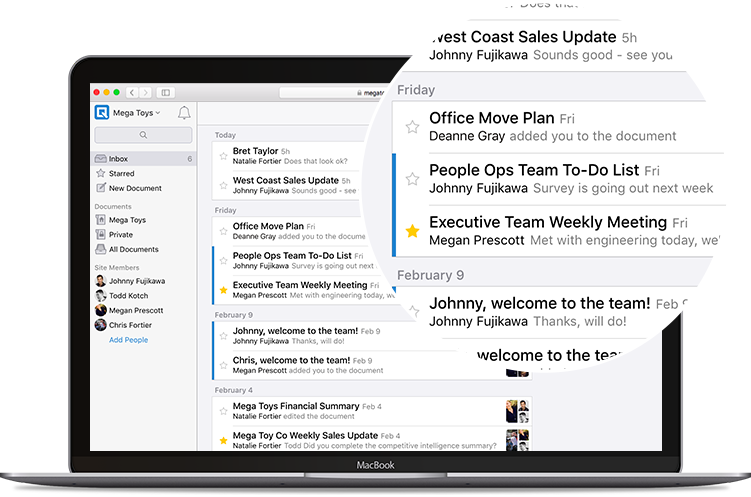Unstar Mega Toy Co Weekly Sales Update
The image size is (751, 497).
(223, 441)
